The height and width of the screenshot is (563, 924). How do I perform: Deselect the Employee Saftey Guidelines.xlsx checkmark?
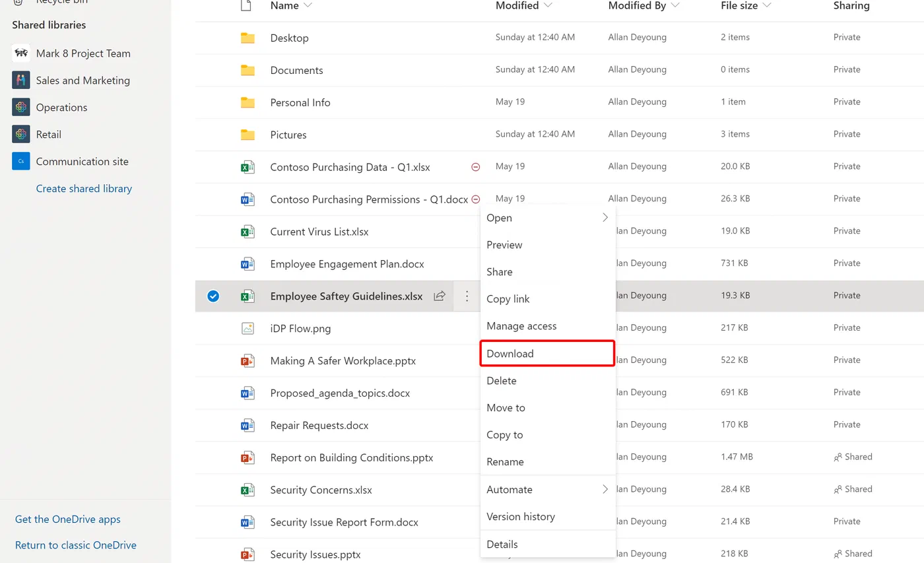(x=213, y=296)
